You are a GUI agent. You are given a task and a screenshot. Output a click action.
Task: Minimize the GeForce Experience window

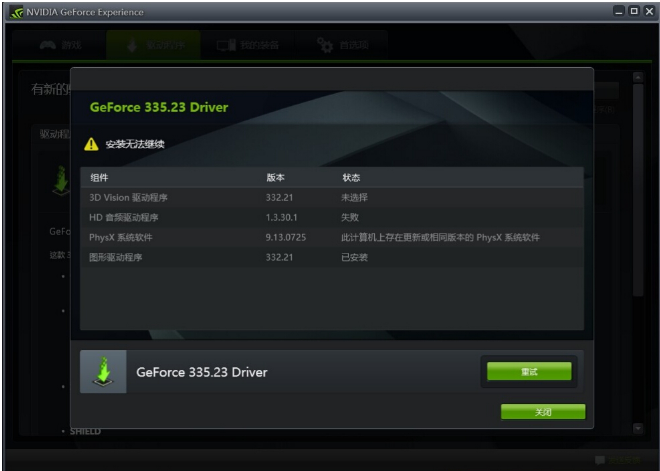[619, 12]
